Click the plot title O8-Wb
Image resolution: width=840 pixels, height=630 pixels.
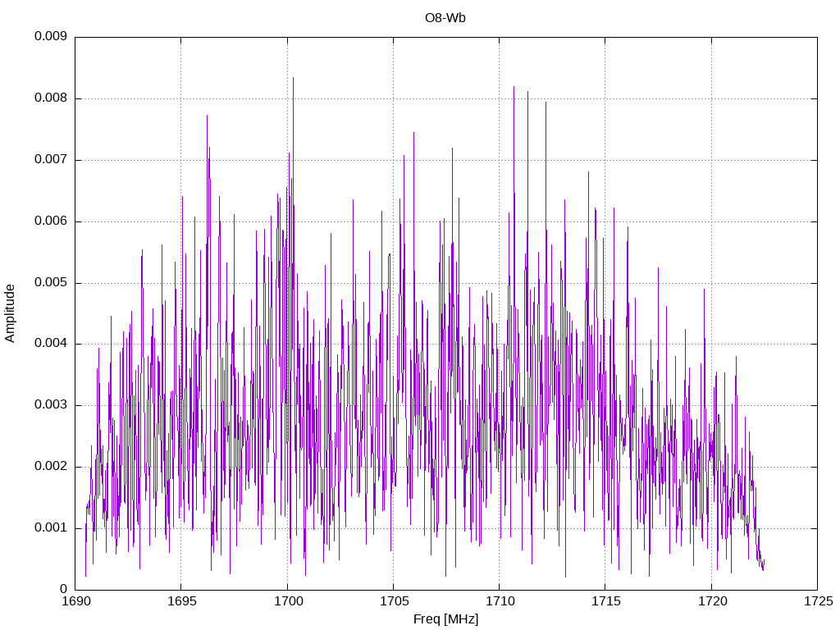(445, 18)
